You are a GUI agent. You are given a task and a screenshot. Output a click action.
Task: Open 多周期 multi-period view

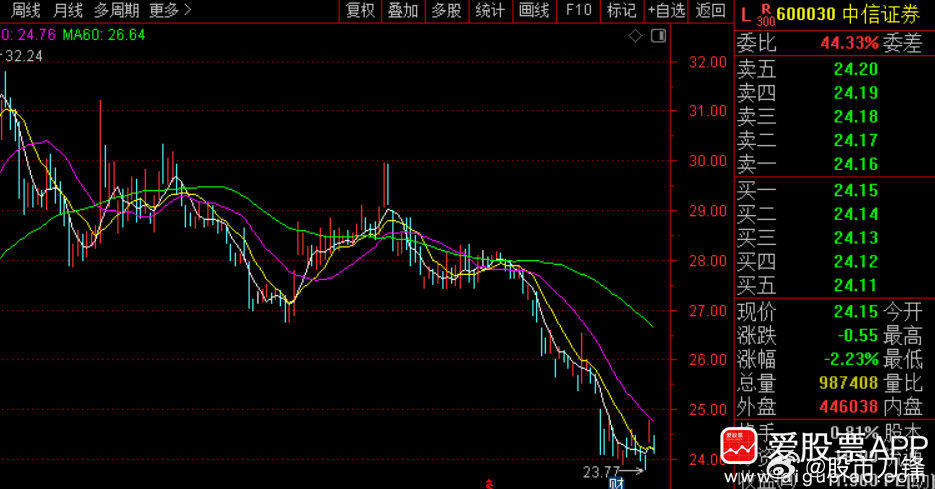click(116, 10)
